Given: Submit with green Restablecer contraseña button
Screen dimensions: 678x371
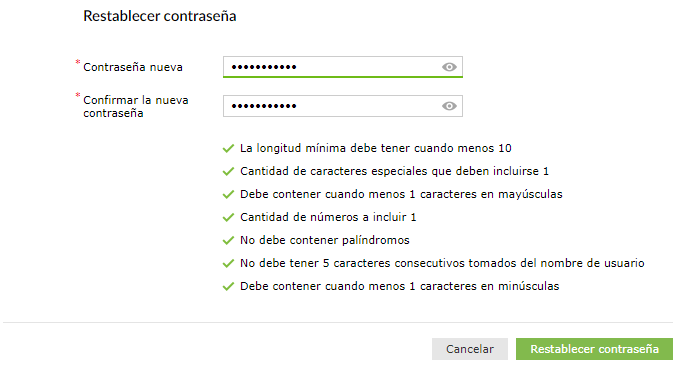Looking at the screenshot, I should click(x=595, y=349).
